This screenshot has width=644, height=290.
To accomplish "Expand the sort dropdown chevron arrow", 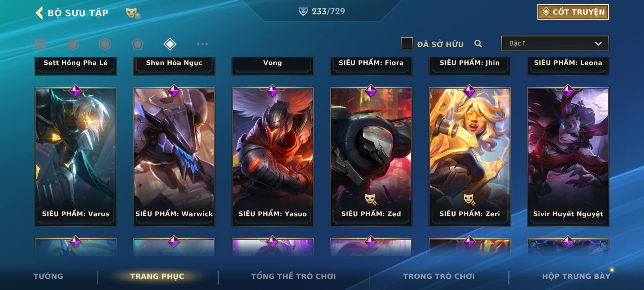I will [598, 44].
